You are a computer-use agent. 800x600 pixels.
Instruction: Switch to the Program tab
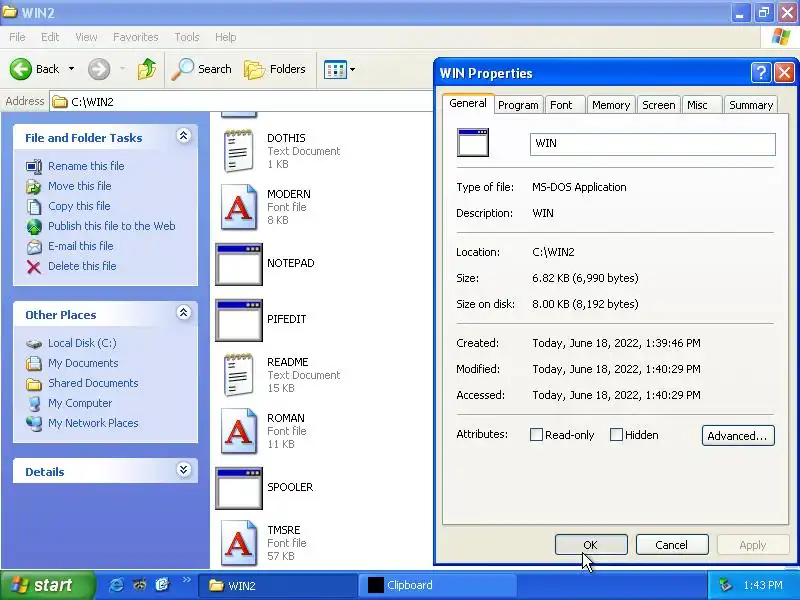tap(518, 105)
